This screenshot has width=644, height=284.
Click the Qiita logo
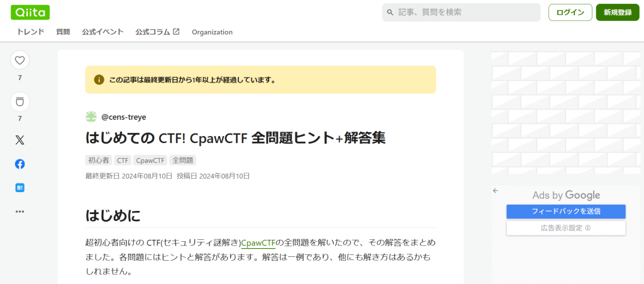click(x=30, y=12)
